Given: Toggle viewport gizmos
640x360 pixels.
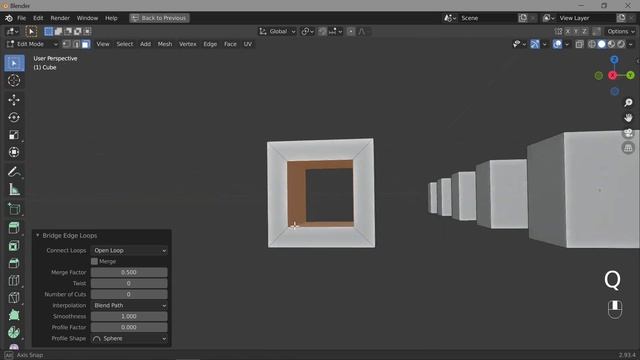Looking at the screenshot, I should (x=535, y=44).
